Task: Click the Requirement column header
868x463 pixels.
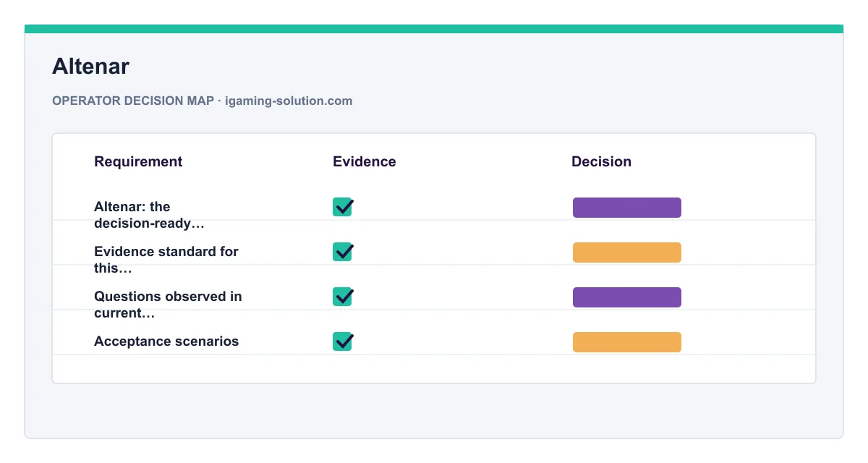Action: tap(138, 161)
